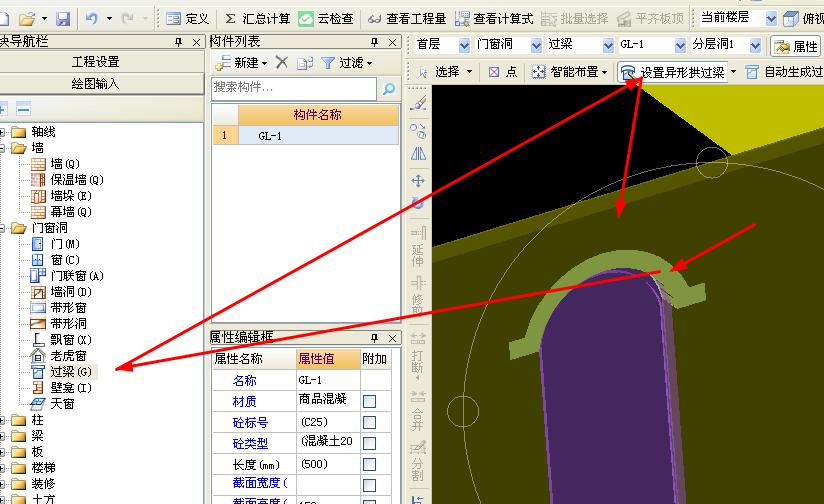This screenshot has width=824, height=504.
Task: Open the undo history dropdown arrow
Action: pos(109,19)
